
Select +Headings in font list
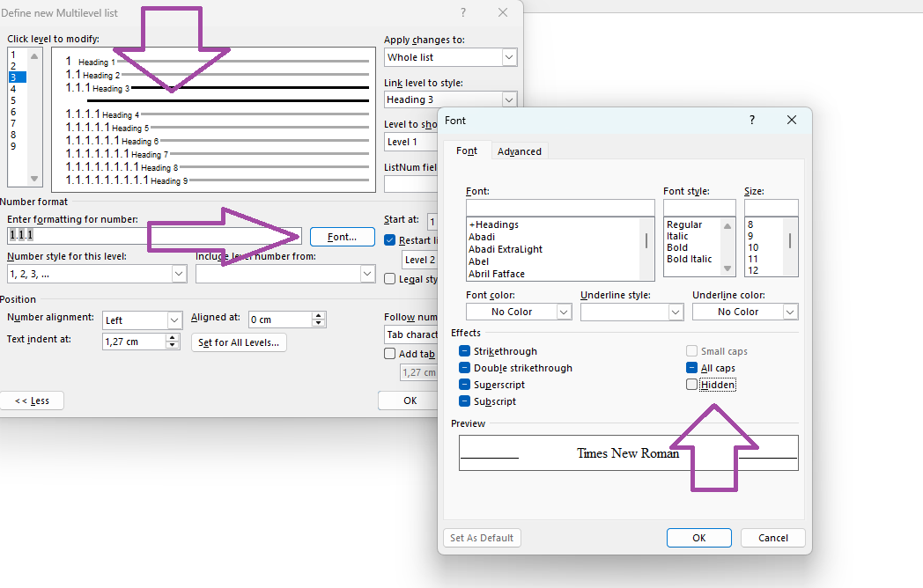[494, 224]
